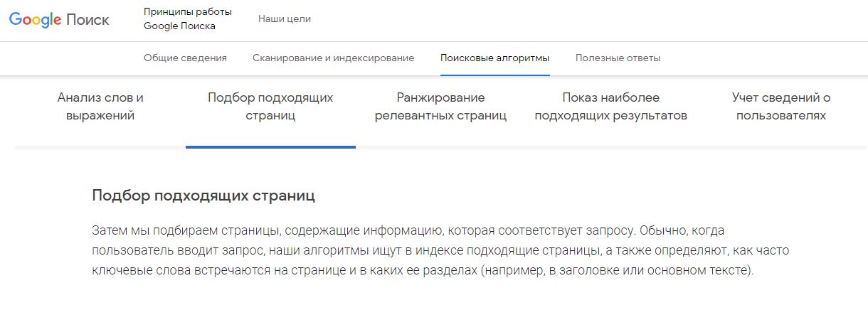This screenshot has width=868, height=315.
Task: Select the Поисковые алгоритмы tab
Action: tap(495, 58)
